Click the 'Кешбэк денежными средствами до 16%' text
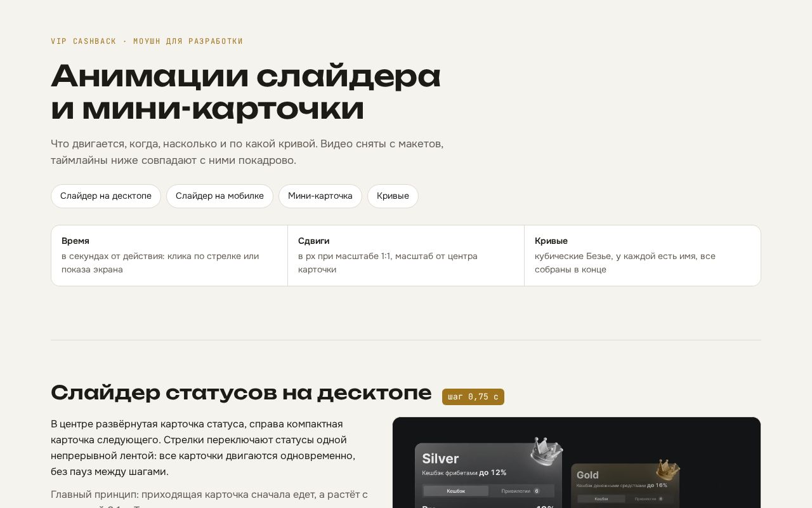Screen dimensions: 812x508 (x=622, y=485)
